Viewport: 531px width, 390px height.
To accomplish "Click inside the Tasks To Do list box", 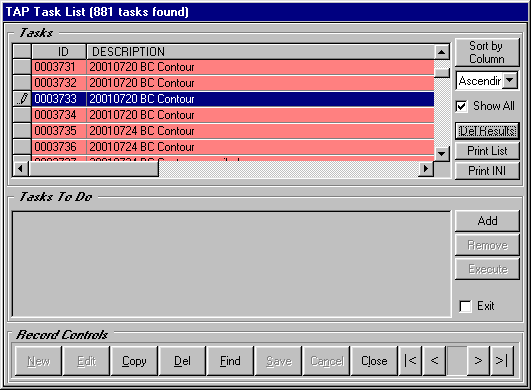I will [x=232, y=264].
